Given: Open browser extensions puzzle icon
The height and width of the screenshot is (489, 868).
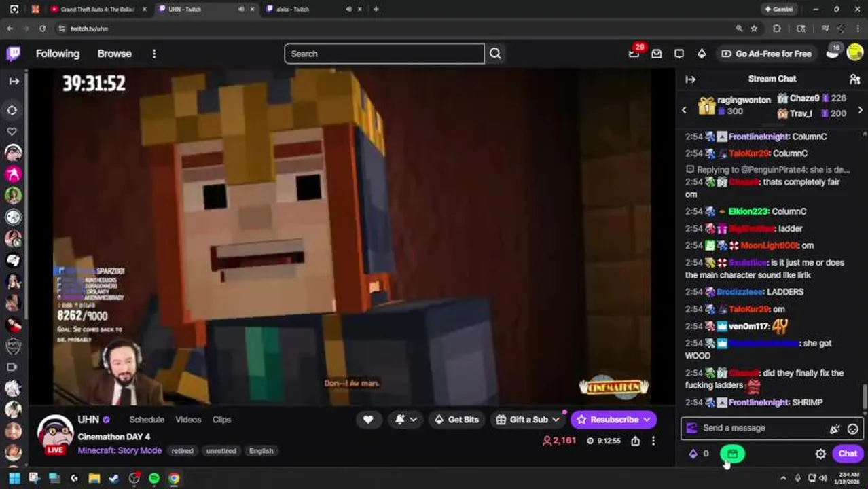Looking at the screenshot, I should [777, 29].
